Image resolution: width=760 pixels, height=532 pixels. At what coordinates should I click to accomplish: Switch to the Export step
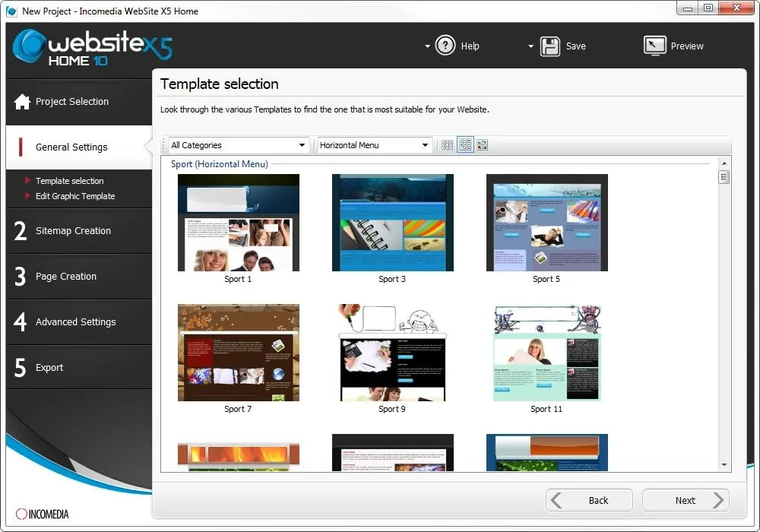coord(49,367)
